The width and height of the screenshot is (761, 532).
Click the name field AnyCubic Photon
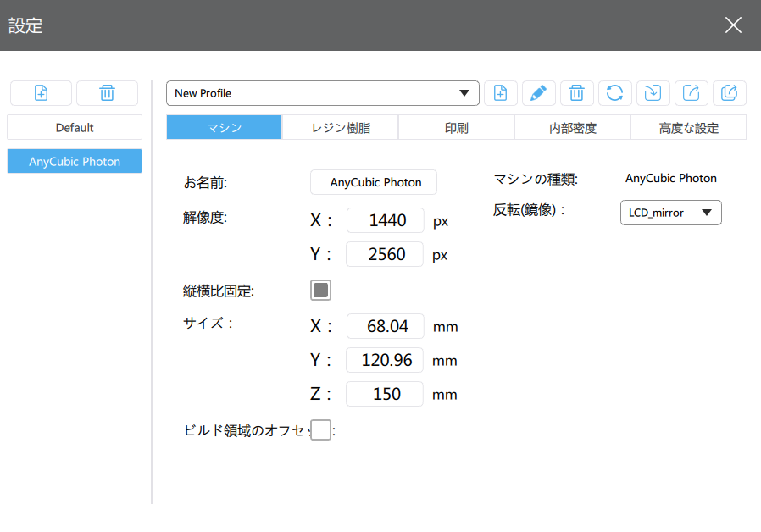point(374,182)
